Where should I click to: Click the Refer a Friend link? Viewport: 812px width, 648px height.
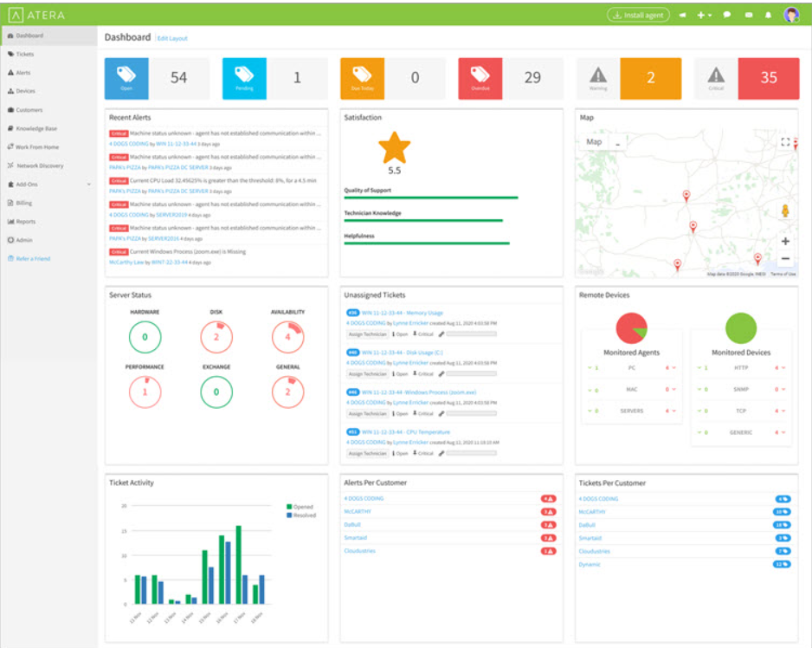tap(33, 259)
